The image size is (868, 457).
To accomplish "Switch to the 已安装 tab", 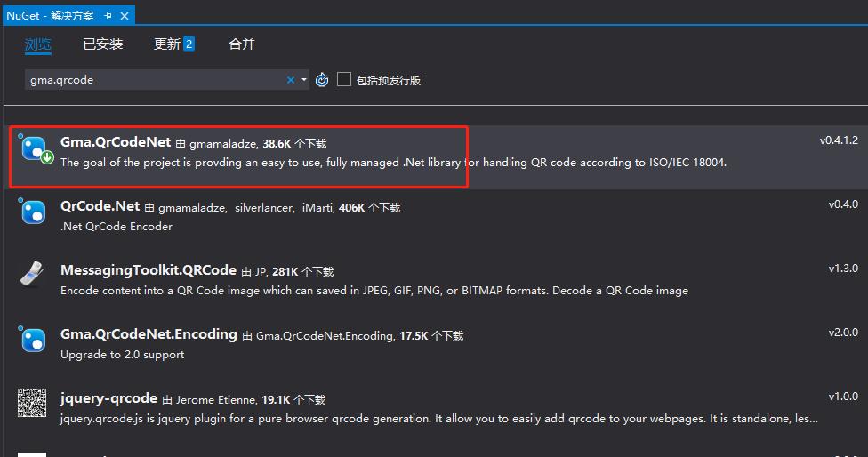I will 103,44.
